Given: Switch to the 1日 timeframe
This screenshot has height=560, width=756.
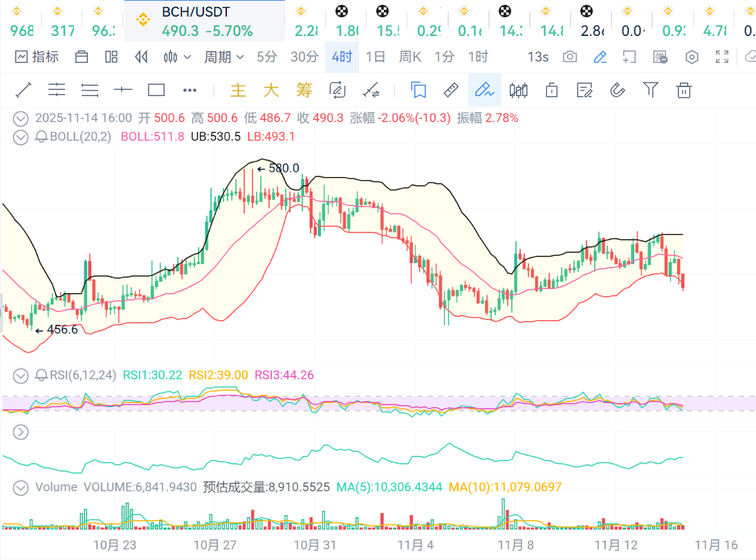Looking at the screenshot, I should [x=376, y=57].
